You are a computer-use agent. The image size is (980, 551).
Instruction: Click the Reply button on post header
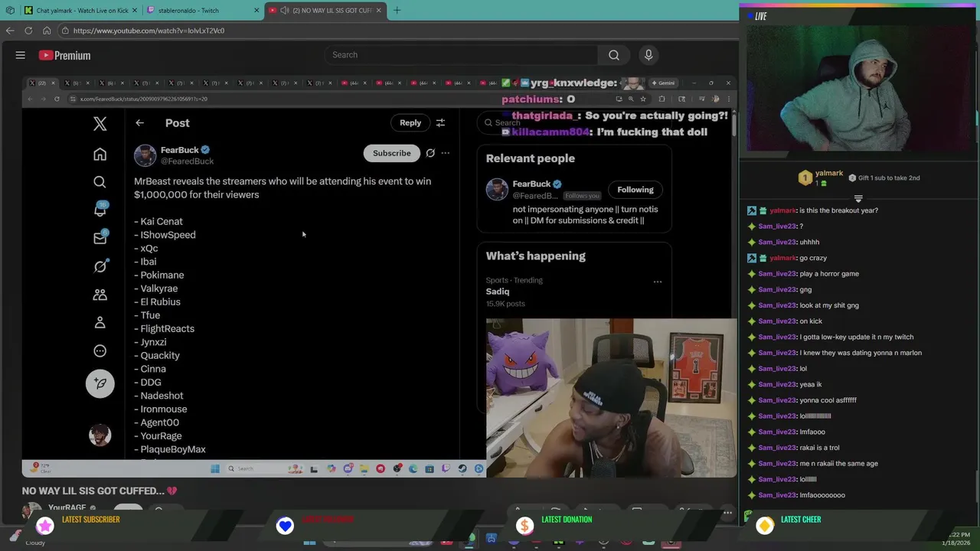tap(410, 122)
